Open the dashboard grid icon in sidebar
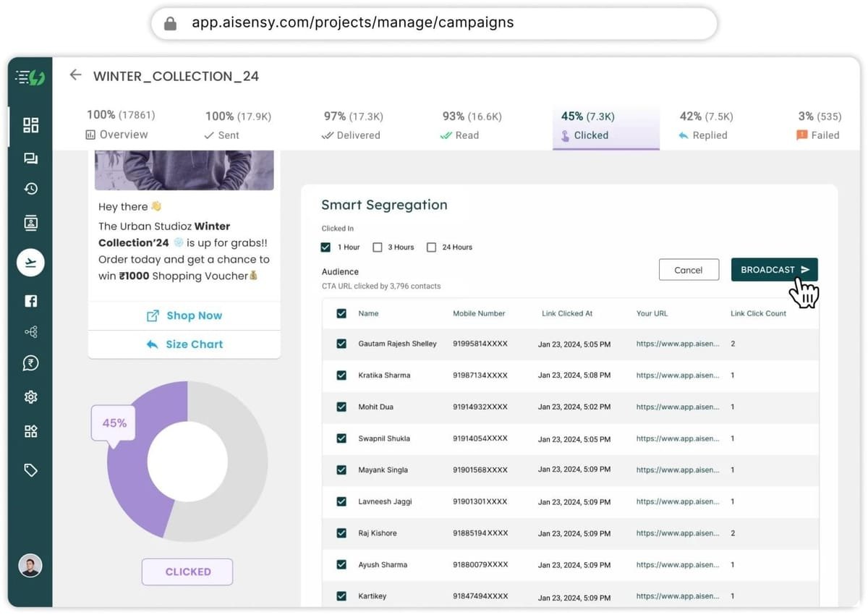 click(x=30, y=125)
